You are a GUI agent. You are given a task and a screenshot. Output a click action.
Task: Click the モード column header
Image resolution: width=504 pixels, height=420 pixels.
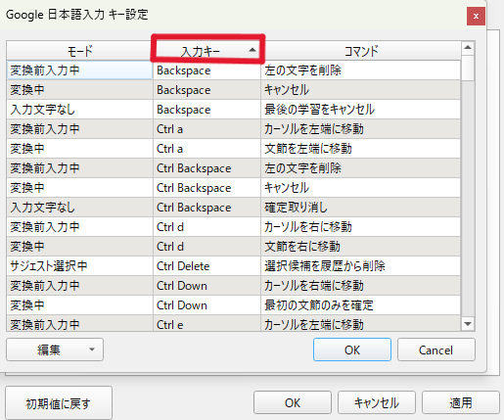click(79, 51)
